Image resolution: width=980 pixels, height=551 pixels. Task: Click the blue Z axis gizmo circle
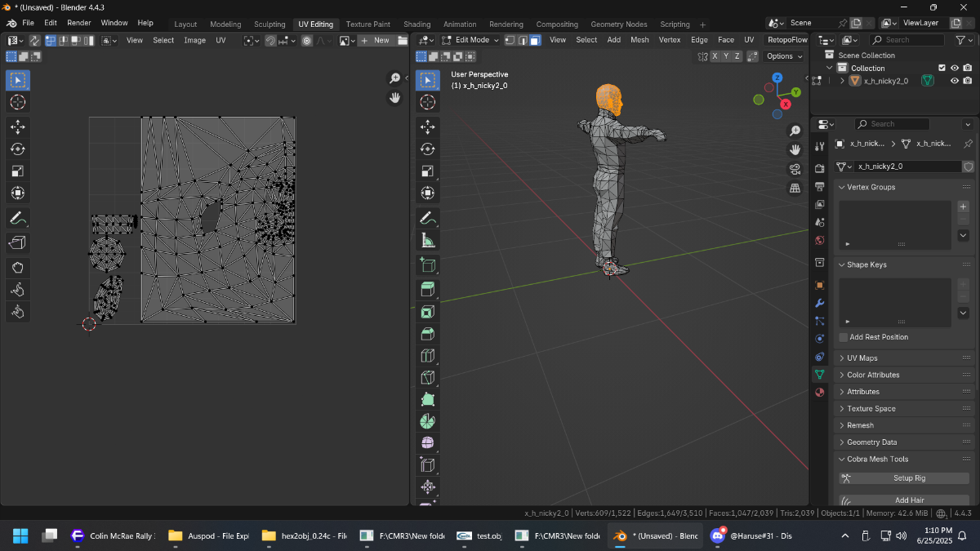coord(777,78)
